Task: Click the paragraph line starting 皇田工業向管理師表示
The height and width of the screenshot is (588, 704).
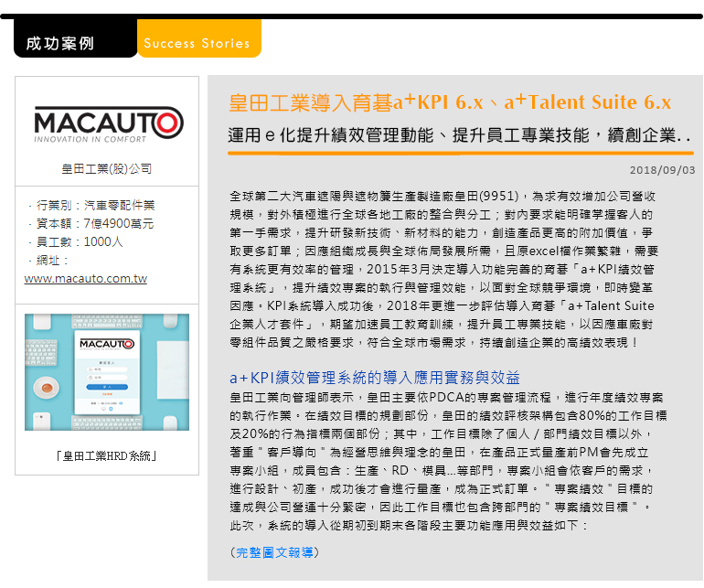Action: click(446, 398)
